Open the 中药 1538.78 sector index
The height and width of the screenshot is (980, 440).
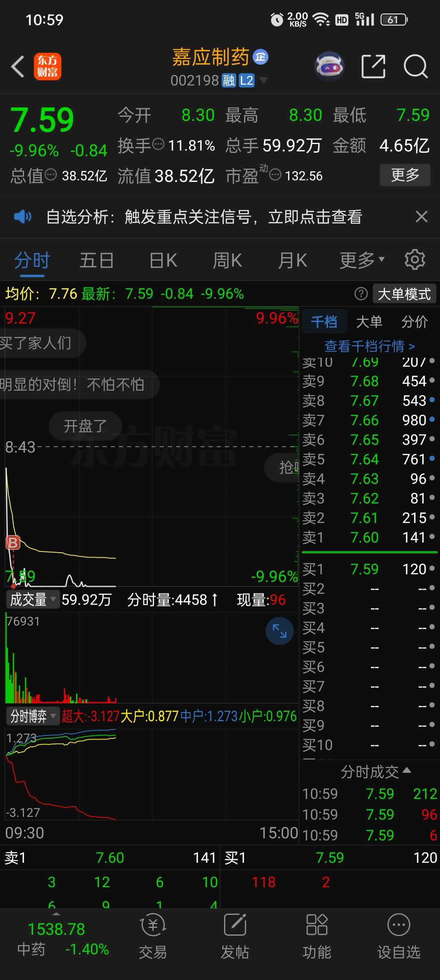coord(63,939)
